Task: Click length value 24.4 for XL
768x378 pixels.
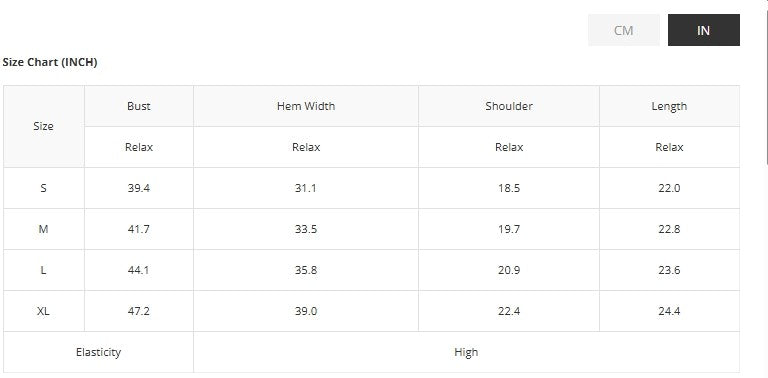Action: coord(669,311)
